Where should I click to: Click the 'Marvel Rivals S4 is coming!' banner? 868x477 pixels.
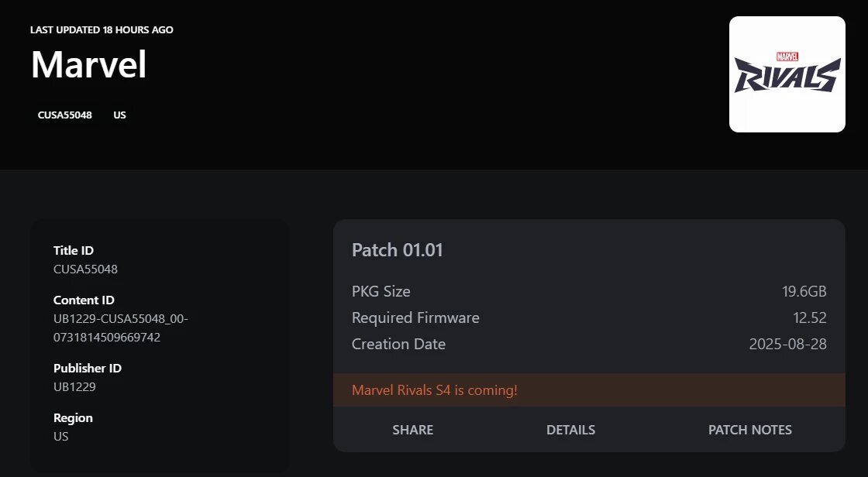[589, 390]
